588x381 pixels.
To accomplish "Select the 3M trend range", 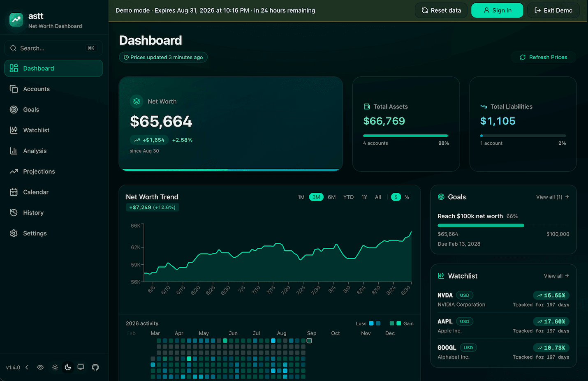I will (316, 197).
